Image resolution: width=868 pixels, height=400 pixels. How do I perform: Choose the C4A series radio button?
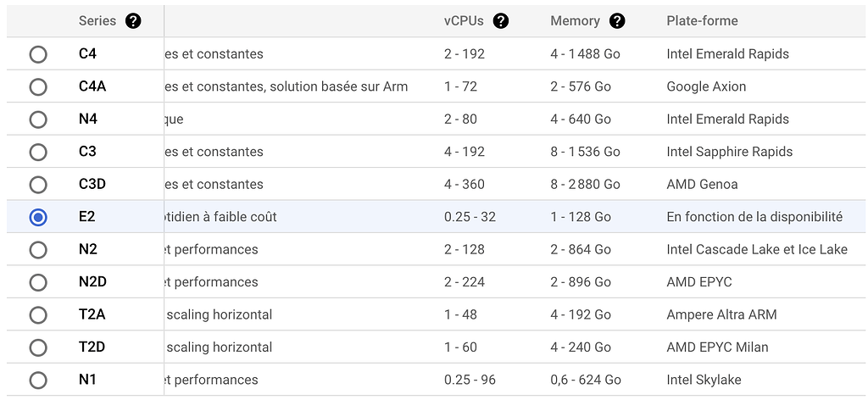point(38,86)
